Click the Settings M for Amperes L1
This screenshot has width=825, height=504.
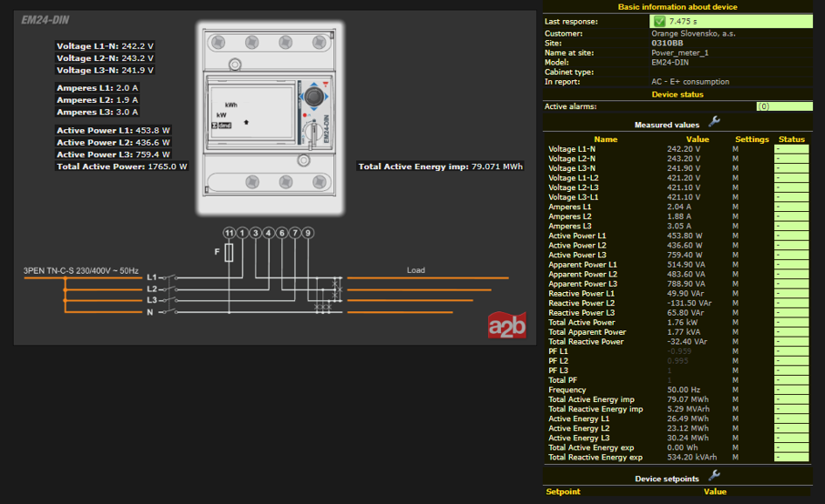(x=736, y=207)
